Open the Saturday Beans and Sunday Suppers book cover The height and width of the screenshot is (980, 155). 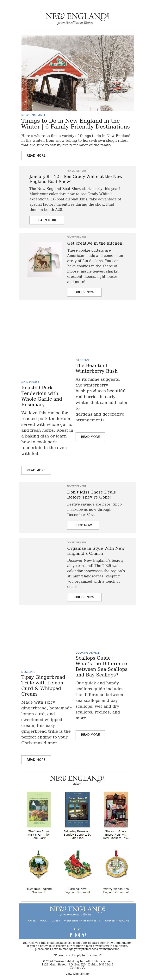(x=77, y=809)
